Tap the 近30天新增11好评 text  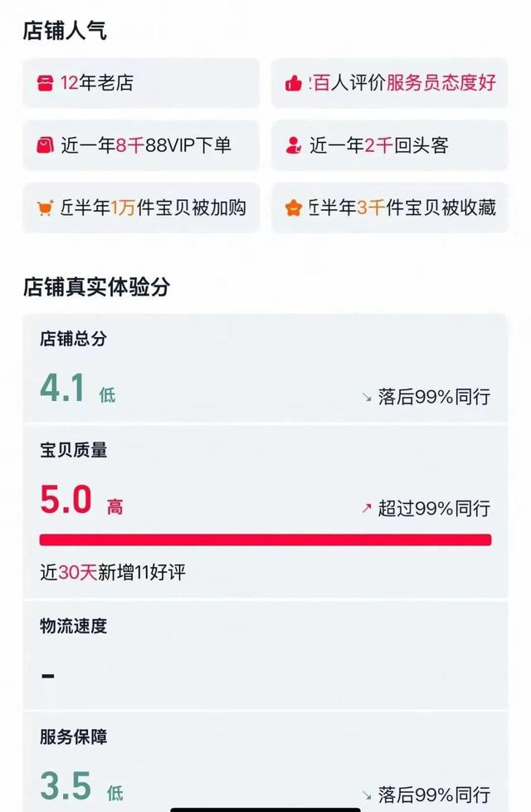pyautogui.click(x=113, y=572)
